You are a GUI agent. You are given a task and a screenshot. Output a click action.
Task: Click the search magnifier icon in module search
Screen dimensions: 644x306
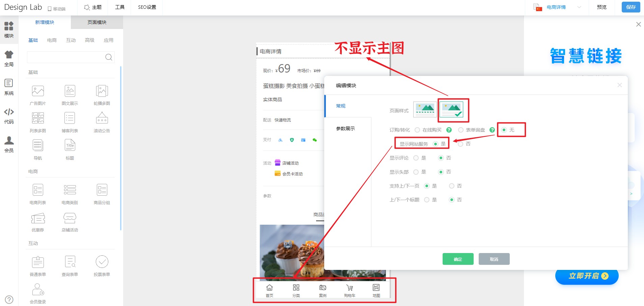coord(109,57)
